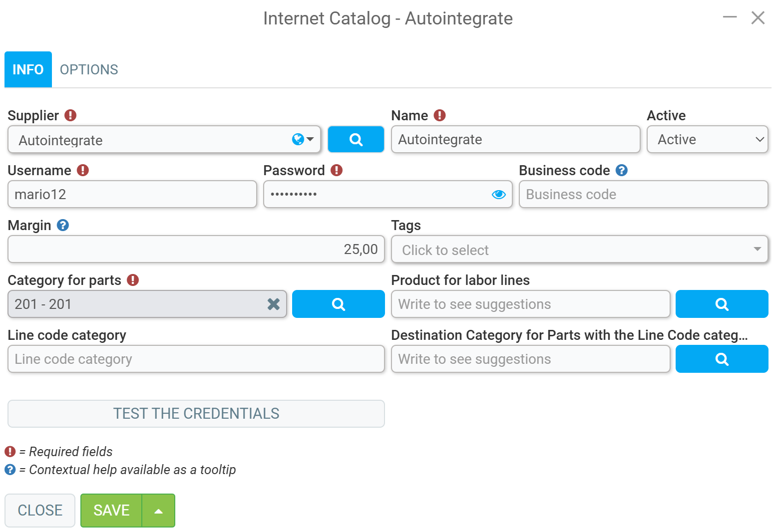Open the Active status dropdown
The image size is (772, 532).
click(x=707, y=139)
